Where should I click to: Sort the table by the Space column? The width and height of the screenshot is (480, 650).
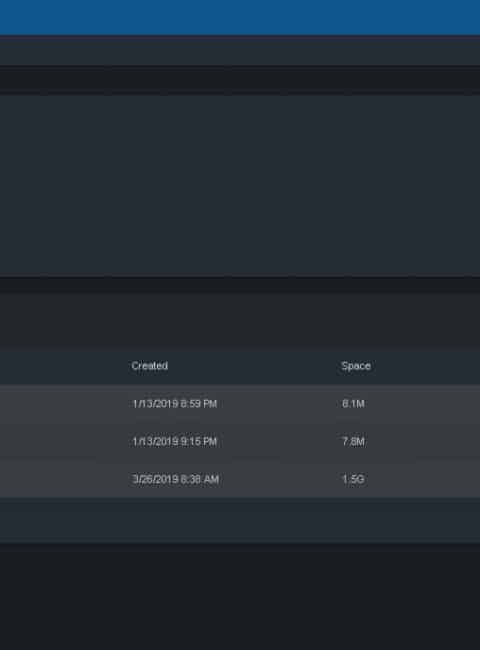click(x=356, y=366)
